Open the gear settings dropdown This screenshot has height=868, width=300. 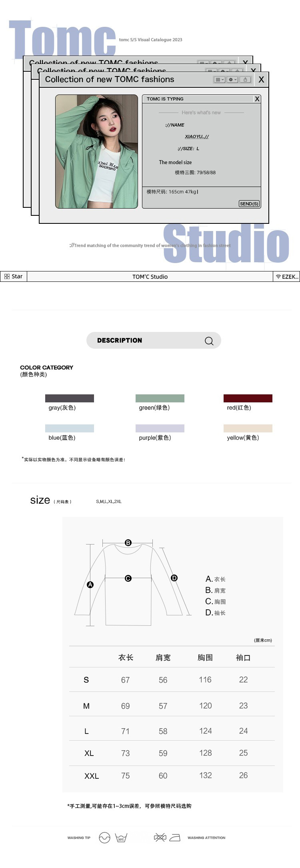click(x=232, y=80)
